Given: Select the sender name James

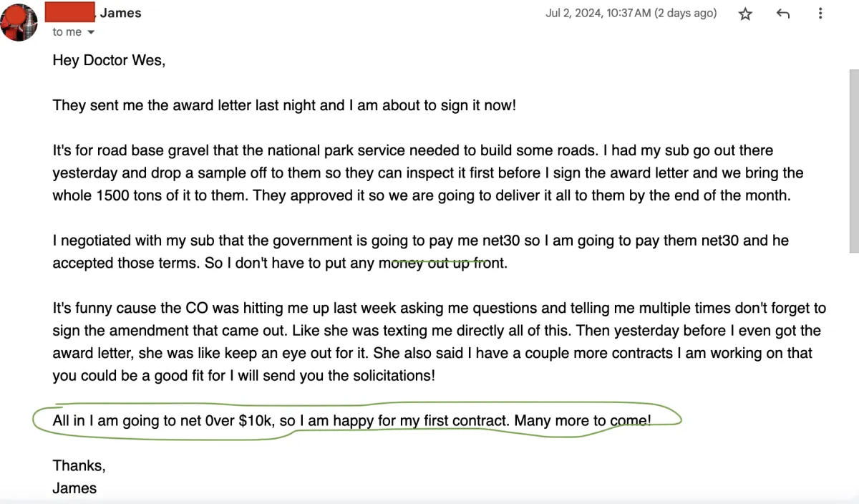Looking at the screenshot, I should [120, 13].
